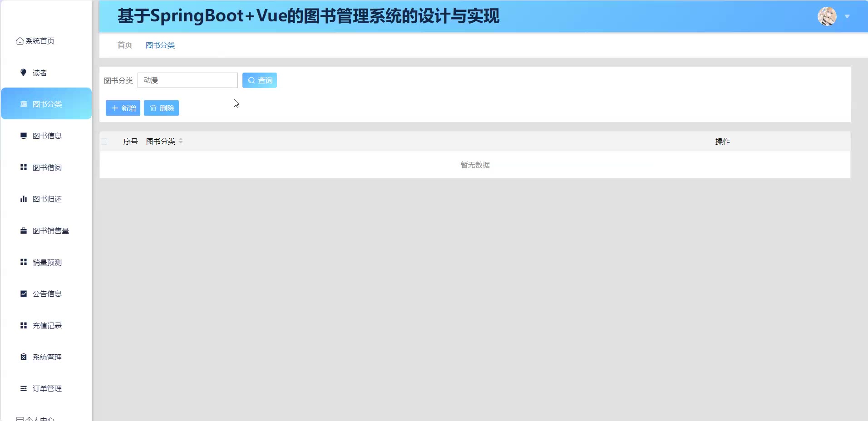Click the grid icon beside 图书借阅

24,167
